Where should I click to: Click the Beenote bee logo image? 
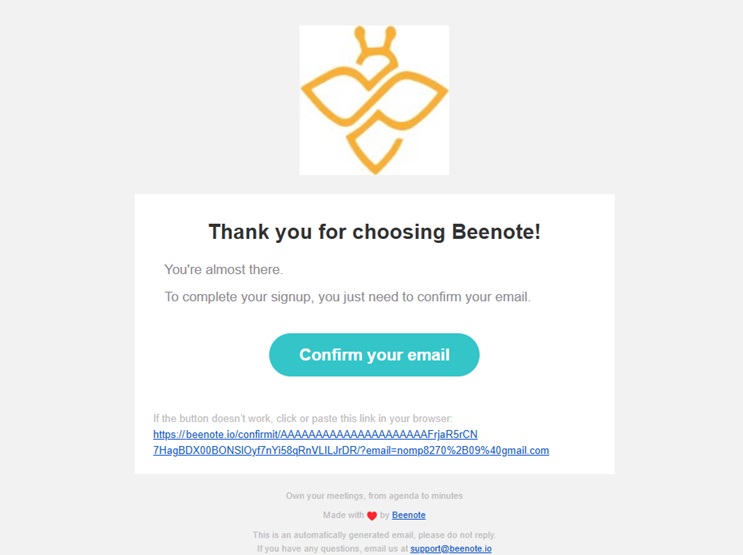(x=374, y=100)
